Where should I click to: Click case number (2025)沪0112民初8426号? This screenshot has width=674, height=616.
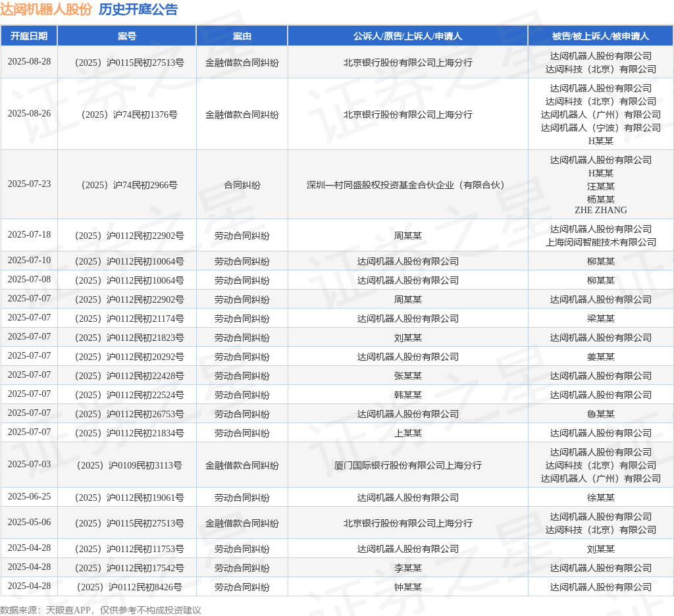130,587
